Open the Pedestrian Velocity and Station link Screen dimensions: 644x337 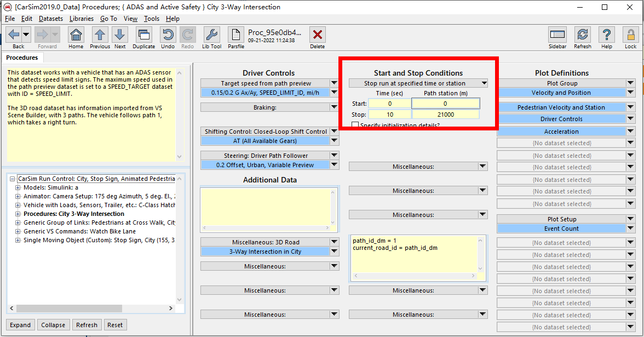point(561,107)
